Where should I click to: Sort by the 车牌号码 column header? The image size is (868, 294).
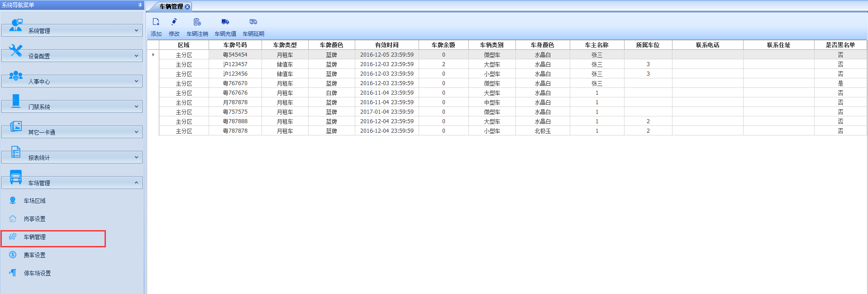coord(235,45)
